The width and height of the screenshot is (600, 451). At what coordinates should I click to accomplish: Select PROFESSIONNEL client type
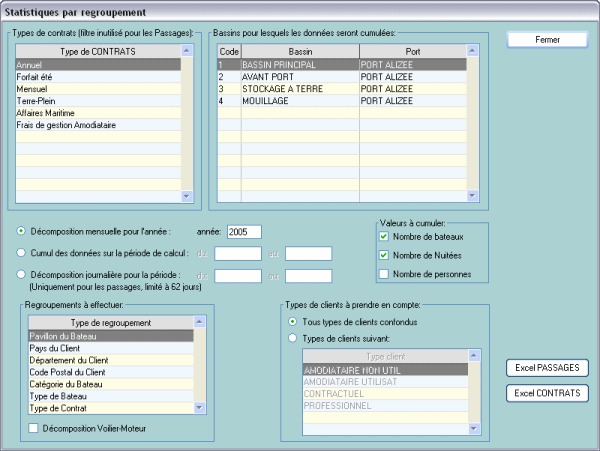coord(385,406)
